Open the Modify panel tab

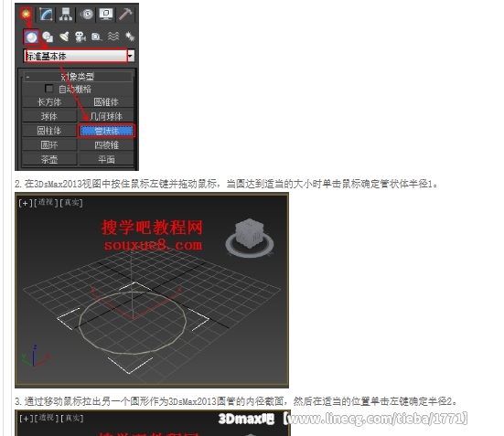[x=46, y=15]
